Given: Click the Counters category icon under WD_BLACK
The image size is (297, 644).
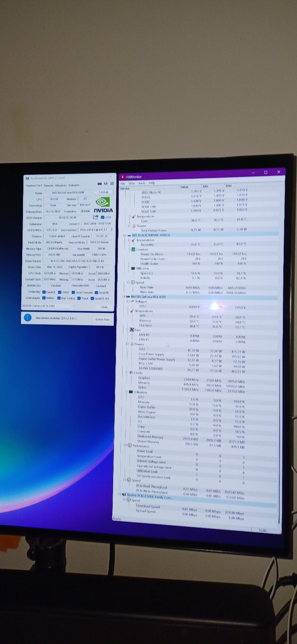Looking at the screenshot, I should coord(133,250).
